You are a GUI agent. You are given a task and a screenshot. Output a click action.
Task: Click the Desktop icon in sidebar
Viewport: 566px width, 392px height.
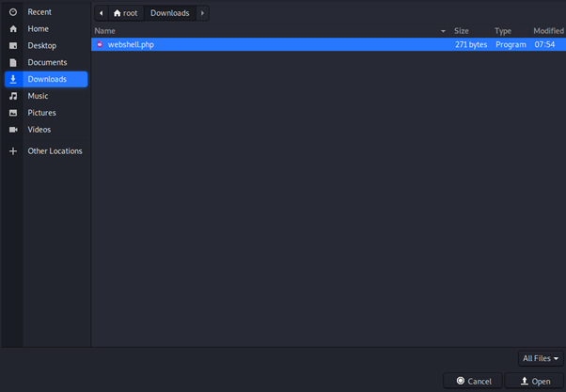tap(13, 46)
